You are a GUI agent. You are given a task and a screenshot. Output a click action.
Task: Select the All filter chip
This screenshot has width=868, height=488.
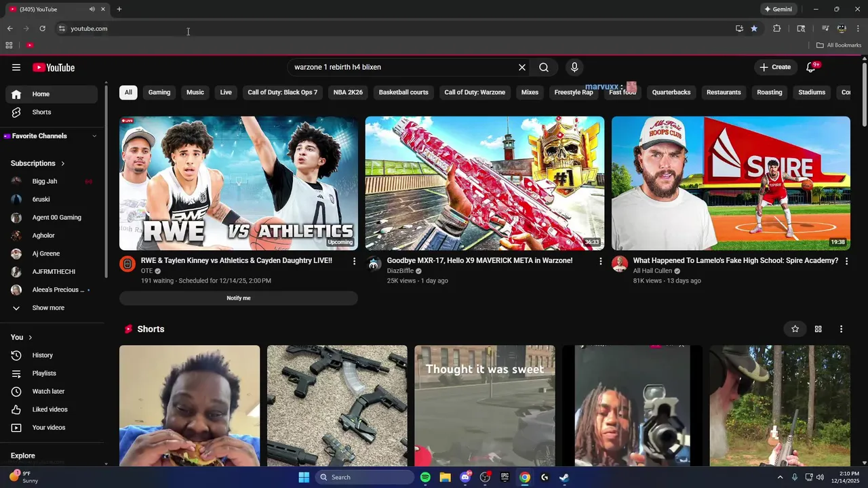pyautogui.click(x=128, y=92)
